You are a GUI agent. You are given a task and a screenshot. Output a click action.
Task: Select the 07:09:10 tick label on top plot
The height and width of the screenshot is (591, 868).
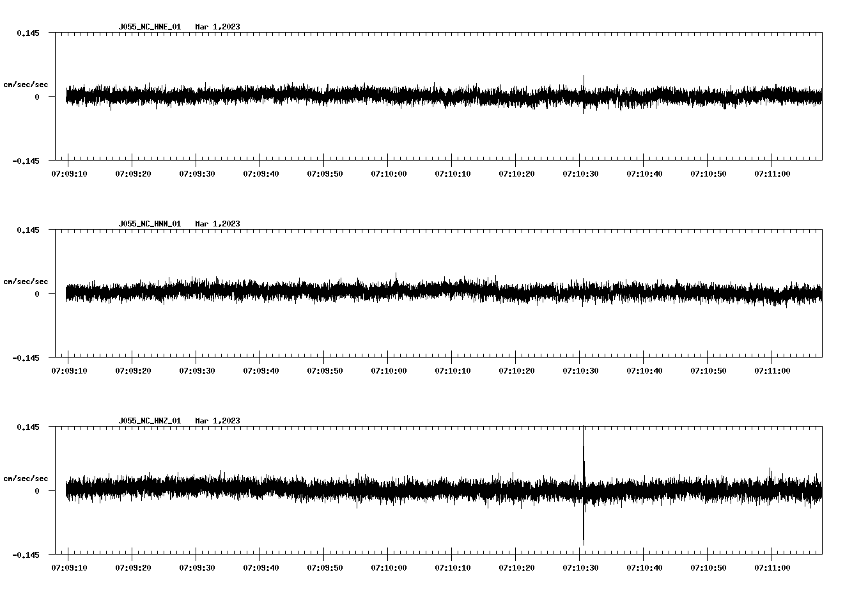pyautogui.click(x=69, y=172)
